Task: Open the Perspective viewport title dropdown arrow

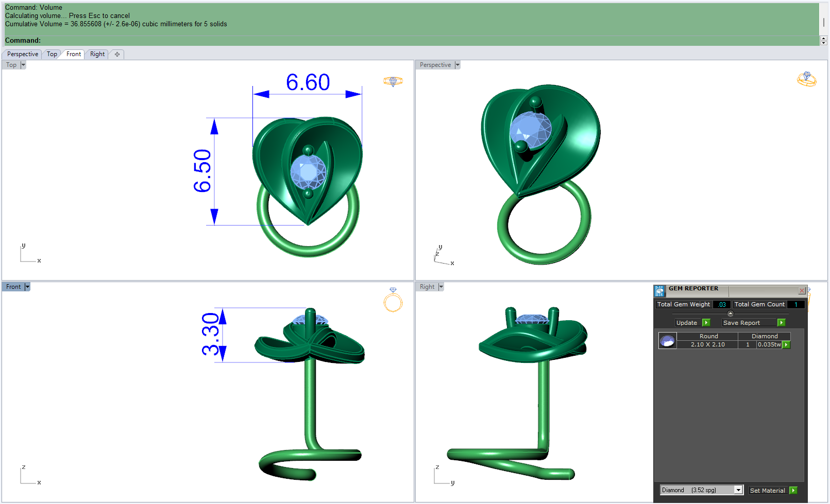Action: [458, 65]
